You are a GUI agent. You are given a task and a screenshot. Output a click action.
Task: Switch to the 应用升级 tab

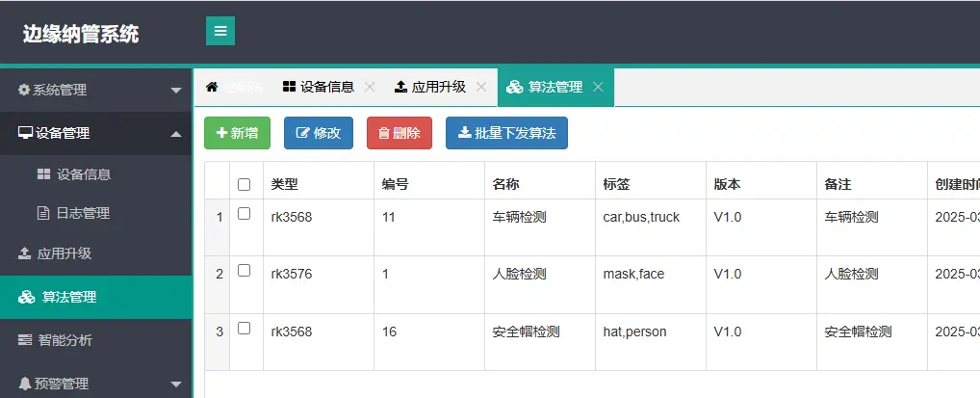[x=430, y=87]
